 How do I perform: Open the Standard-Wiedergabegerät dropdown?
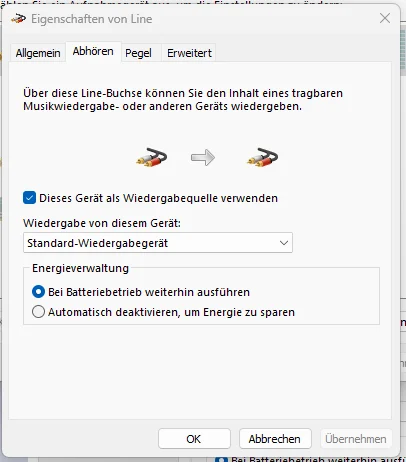tap(158, 243)
